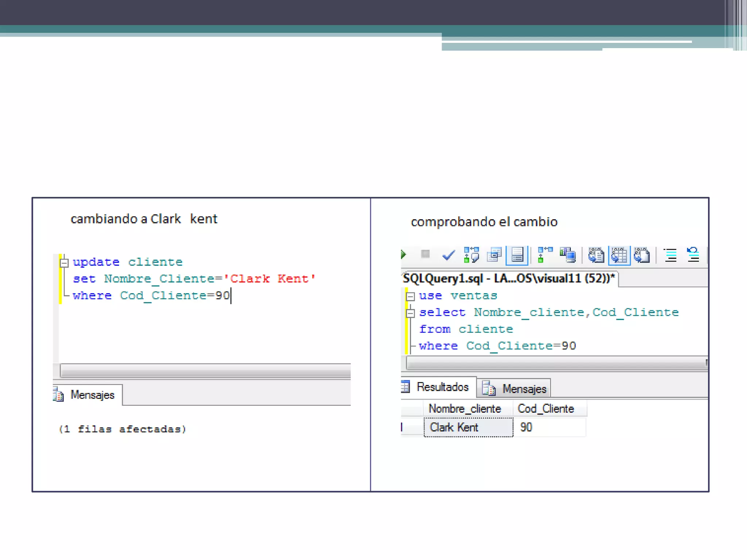This screenshot has width=747, height=560.
Task: Collapse the update cliente statement block
Action: click(x=64, y=263)
